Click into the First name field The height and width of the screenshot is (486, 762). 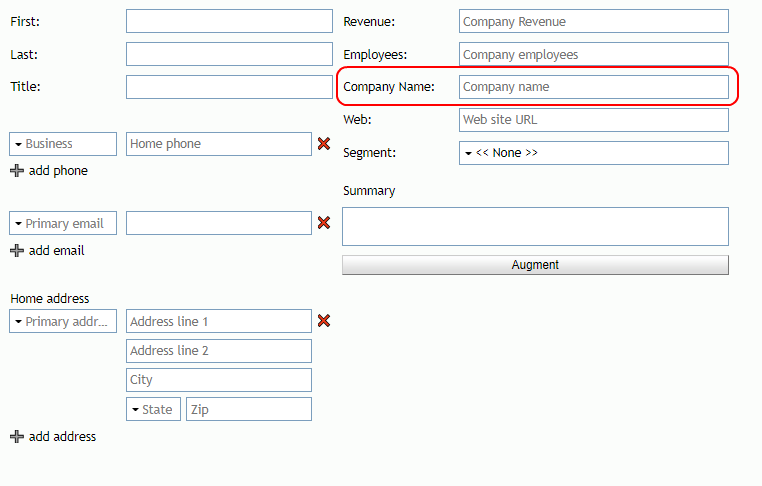click(229, 21)
